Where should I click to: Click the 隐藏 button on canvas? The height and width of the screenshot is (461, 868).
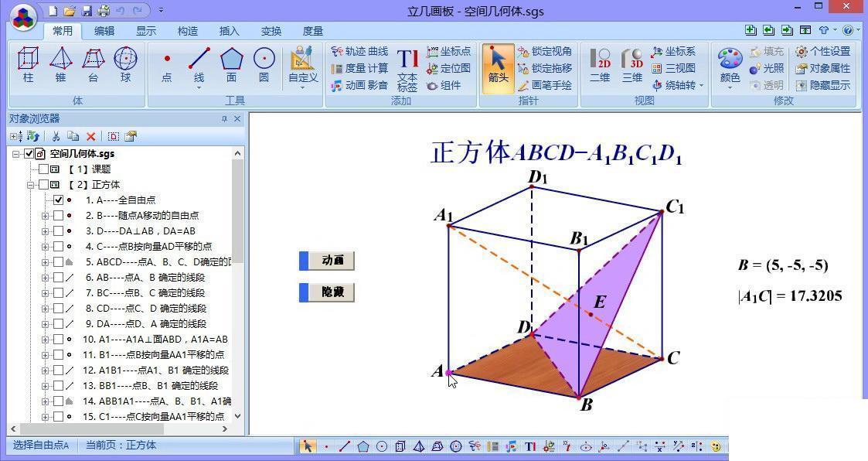click(327, 292)
